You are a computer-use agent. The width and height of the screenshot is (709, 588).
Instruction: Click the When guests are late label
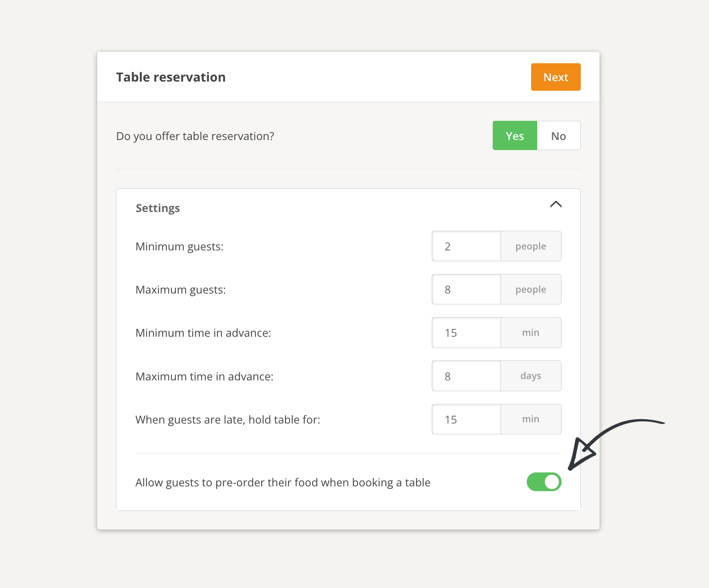click(x=228, y=420)
